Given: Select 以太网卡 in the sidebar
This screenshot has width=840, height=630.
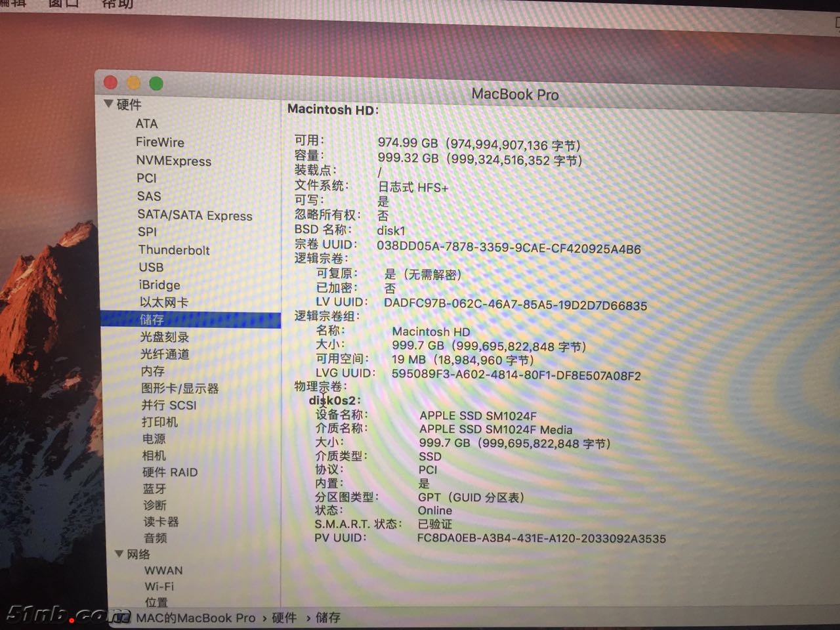Looking at the screenshot, I should tap(164, 302).
